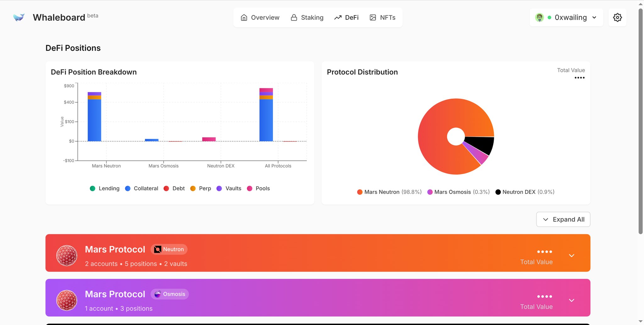Click the Osmosis chain badge
The height and width of the screenshot is (325, 644).
[x=170, y=294]
